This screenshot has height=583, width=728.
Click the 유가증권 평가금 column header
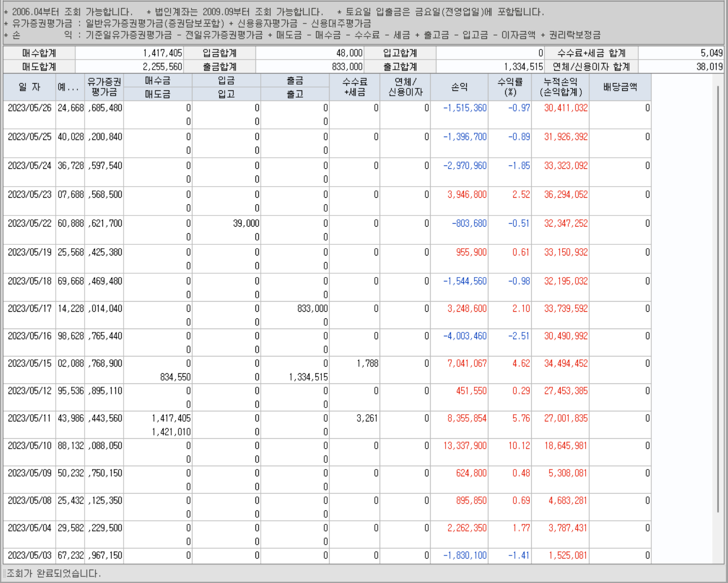click(104, 87)
